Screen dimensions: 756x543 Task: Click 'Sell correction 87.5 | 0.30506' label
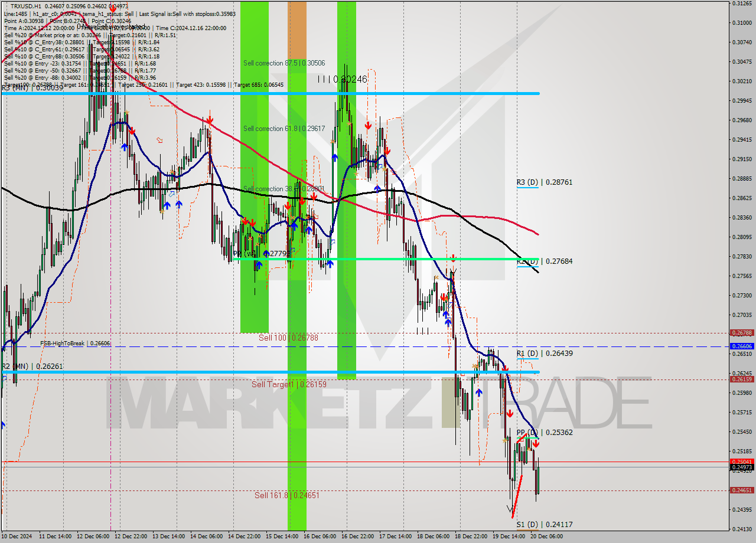(284, 63)
